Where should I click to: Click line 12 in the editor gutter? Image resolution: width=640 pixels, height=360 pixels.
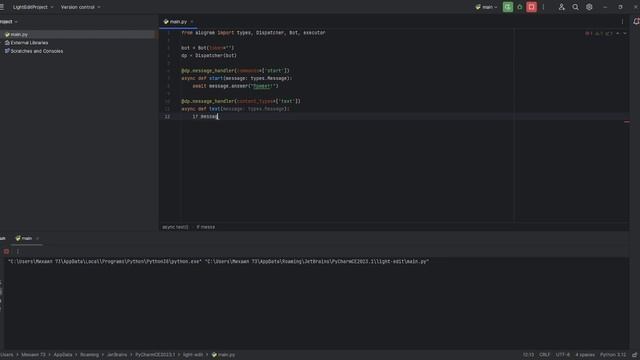pyautogui.click(x=167, y=116)
